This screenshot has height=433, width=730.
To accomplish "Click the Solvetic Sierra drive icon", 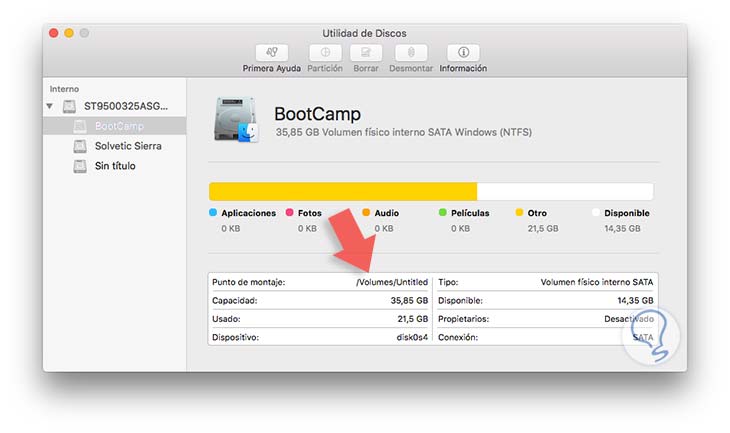I will pyautogui.click(x=80, y=146).
